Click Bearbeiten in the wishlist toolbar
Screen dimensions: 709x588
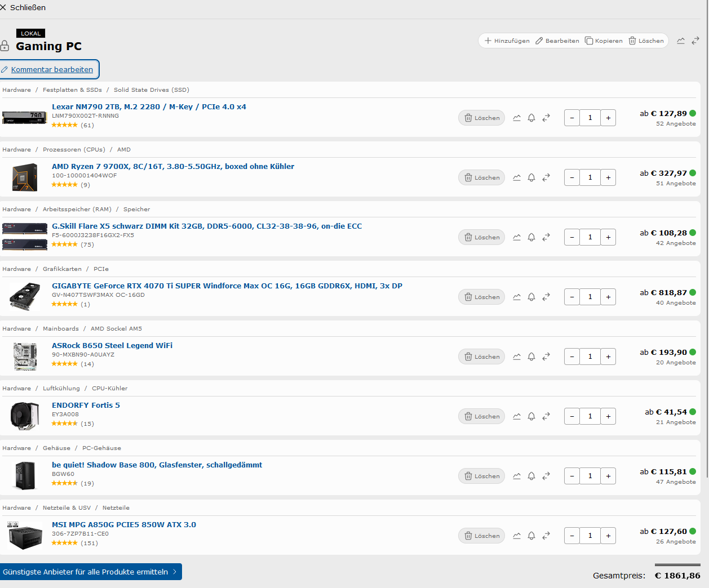[557, 41]
